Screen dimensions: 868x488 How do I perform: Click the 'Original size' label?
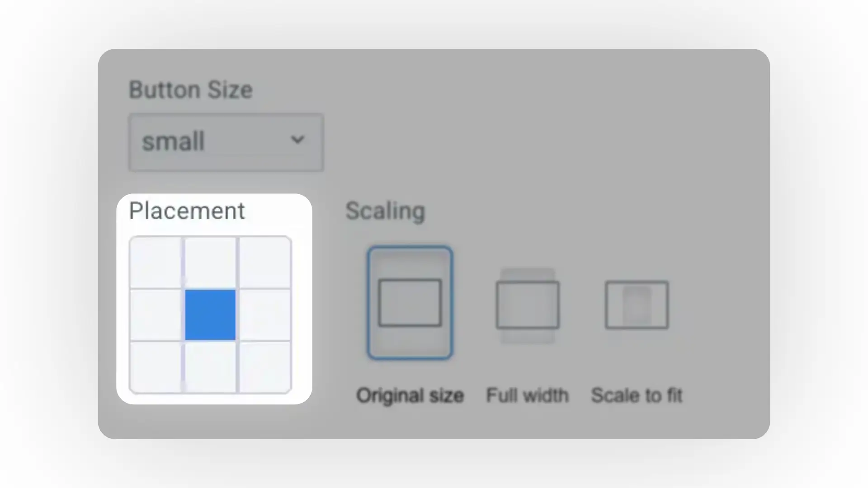[x=410, y=395]
